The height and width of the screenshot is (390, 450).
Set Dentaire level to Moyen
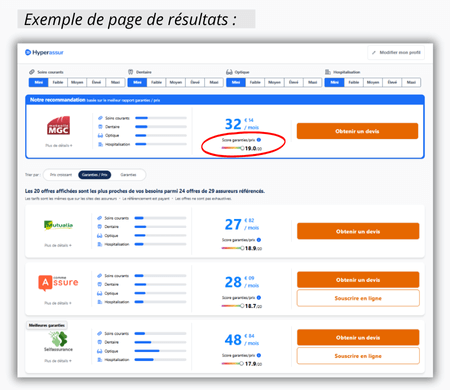tap(176, 82)
